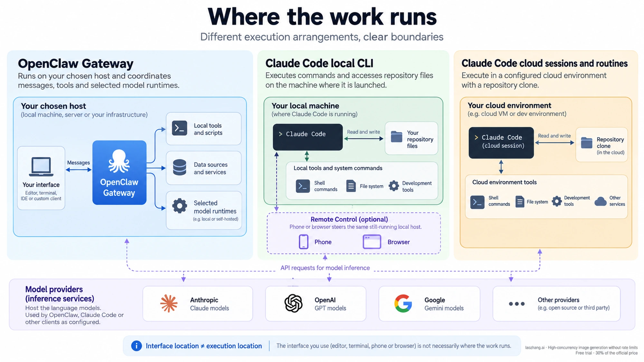Click the 'Claude Code local CLI' heading
Screen dimensions: 644x362
319,63
